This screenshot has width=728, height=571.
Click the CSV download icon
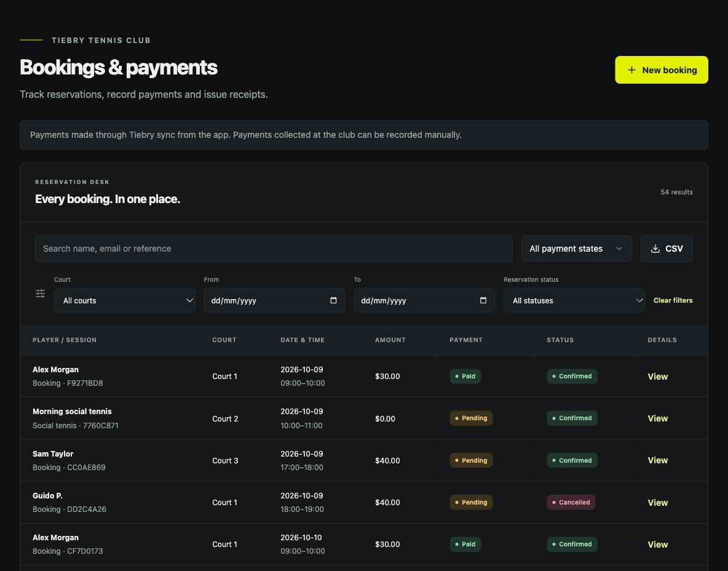pyautogui.click(x=655, y=249)
